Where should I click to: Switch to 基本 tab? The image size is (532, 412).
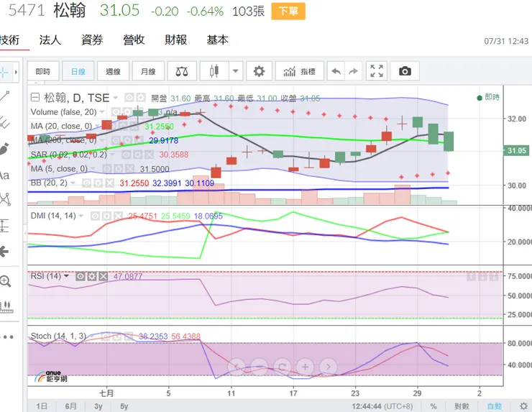point(218,40)
